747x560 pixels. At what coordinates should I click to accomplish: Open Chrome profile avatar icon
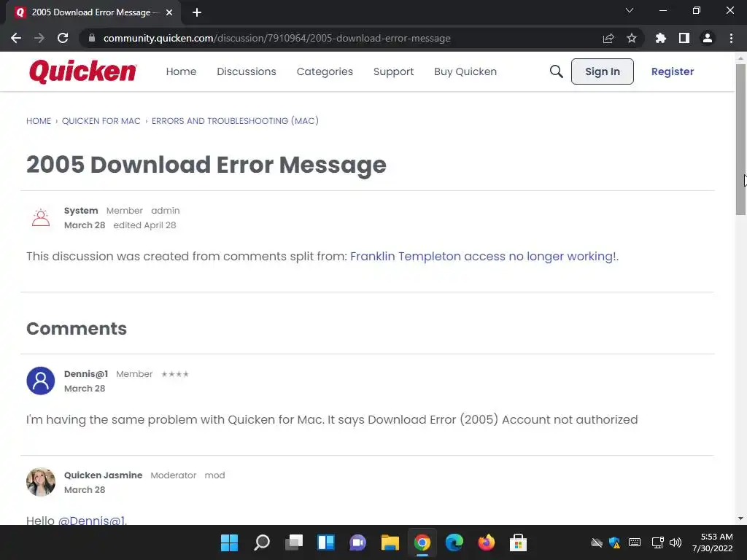(x=708, y=38)
